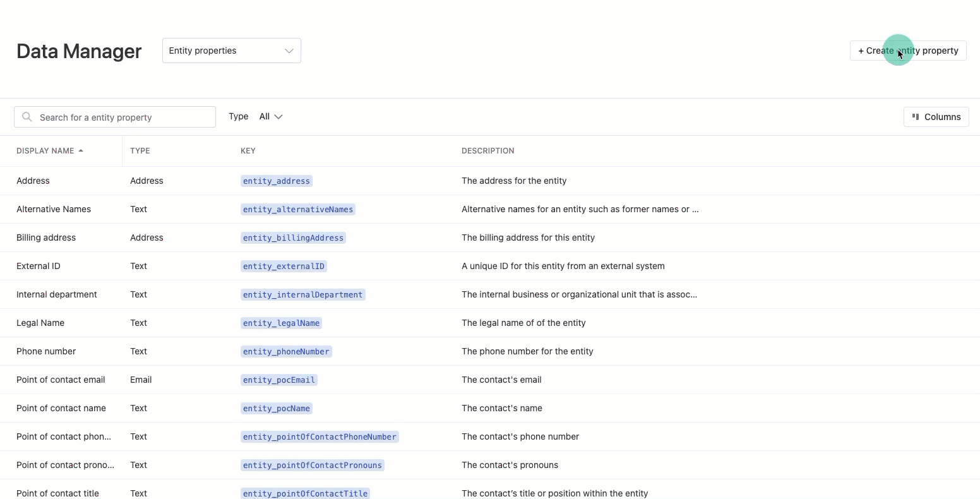Click the chevron beside Entity properties

(x=288, y=51)
